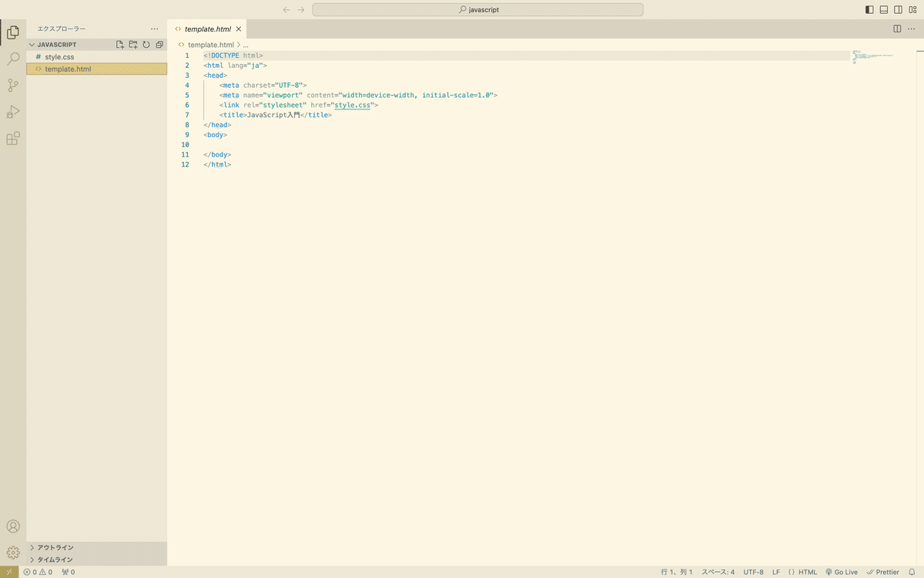
Task: Open remote window indicator in status bar
Action: (8, 572)
